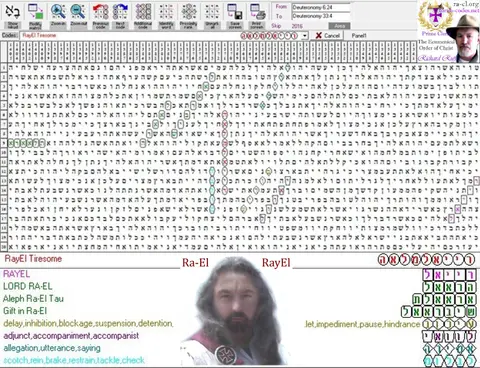
Task: Select the 'adjunct,accompaniment,accompanist' entry
Action: pyautogui.click(x=71, y=336)
